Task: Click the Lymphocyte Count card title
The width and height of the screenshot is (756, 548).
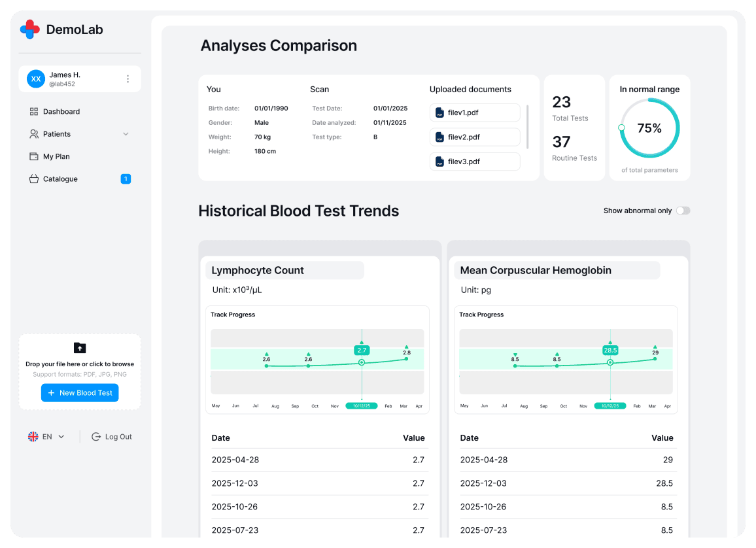Action: coord(258,270)
